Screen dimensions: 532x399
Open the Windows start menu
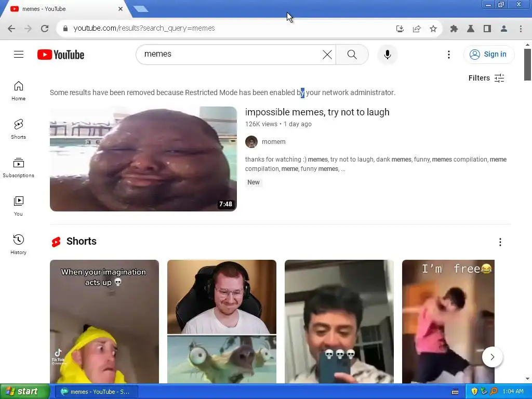[24, 392]
